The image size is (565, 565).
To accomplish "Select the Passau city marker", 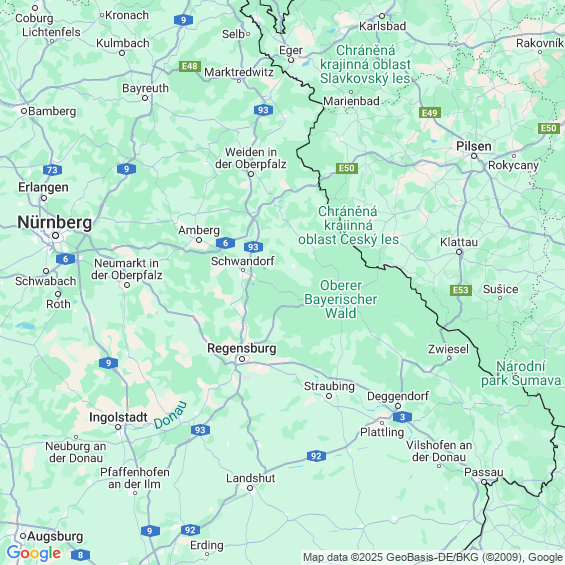I will (484, 482).
